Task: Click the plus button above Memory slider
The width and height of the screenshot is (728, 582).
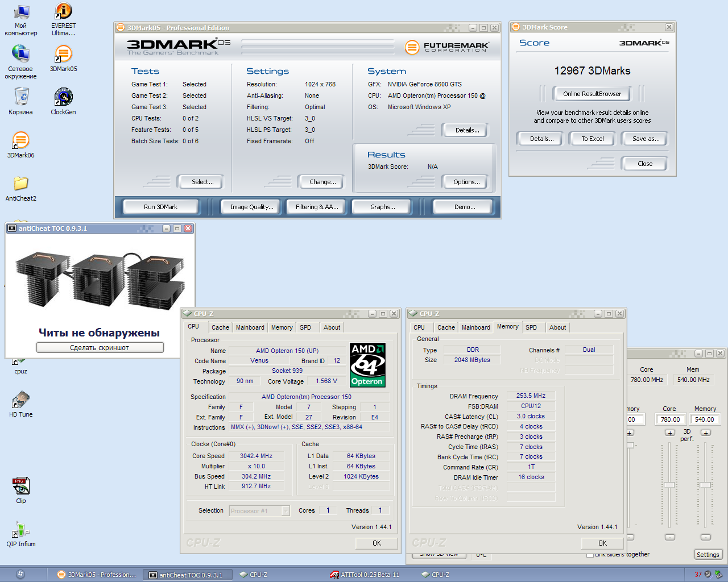Action: pyautogui.click(x=706, y=433)
